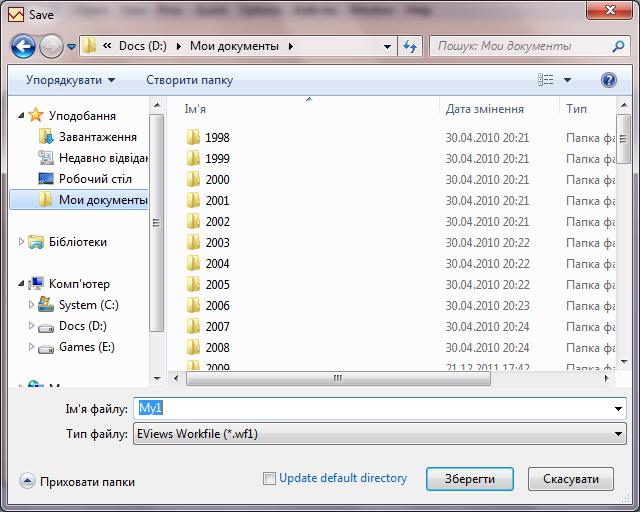This screenshot has width=640, height=512.
Task: Select Мои документы in the navigation pane
Action: point(78,200)
